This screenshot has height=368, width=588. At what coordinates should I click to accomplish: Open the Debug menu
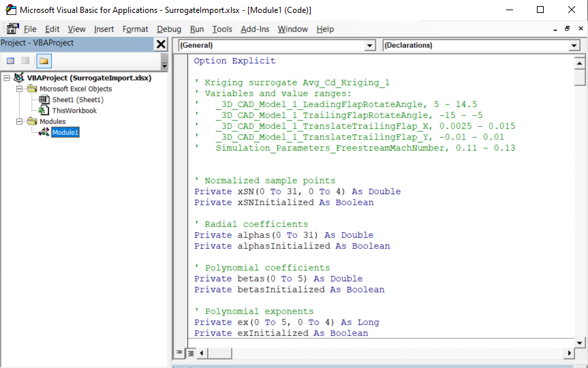(x=169, y=29)
